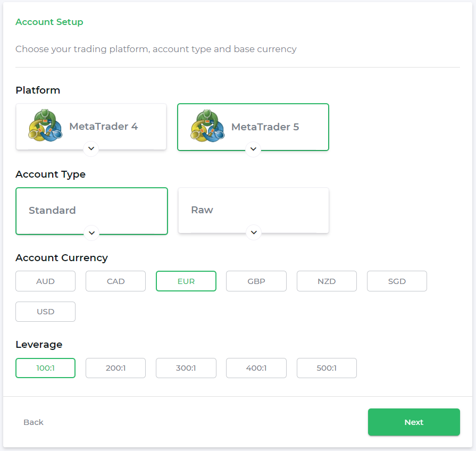Expand the Standard account details chevron
The width and height of the screenshot is (476, 451).
(x=91, y=233)
